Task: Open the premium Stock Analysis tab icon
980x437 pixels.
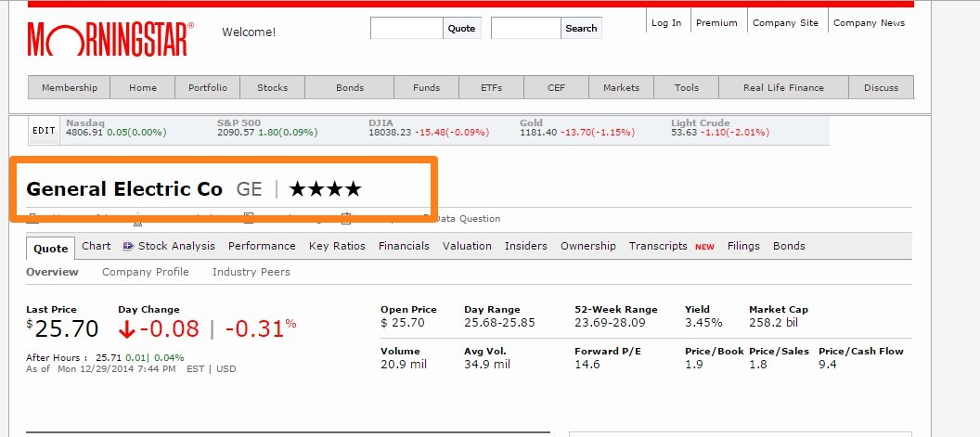Action: (128, 246)
